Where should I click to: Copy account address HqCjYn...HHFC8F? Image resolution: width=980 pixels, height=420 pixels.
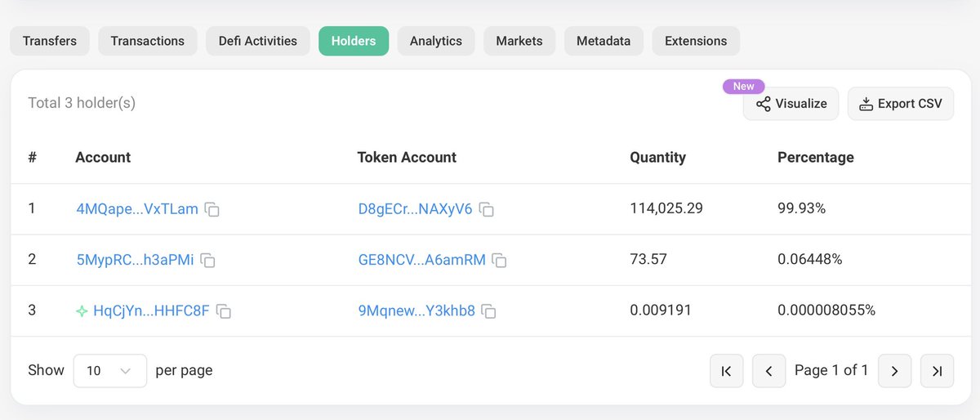tap(223, 311)
